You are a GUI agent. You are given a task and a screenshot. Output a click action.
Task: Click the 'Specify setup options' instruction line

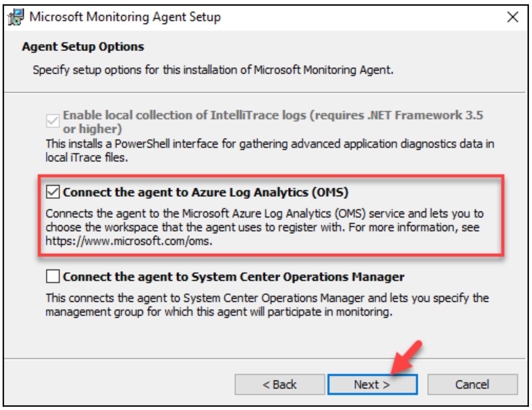(213, 70)
